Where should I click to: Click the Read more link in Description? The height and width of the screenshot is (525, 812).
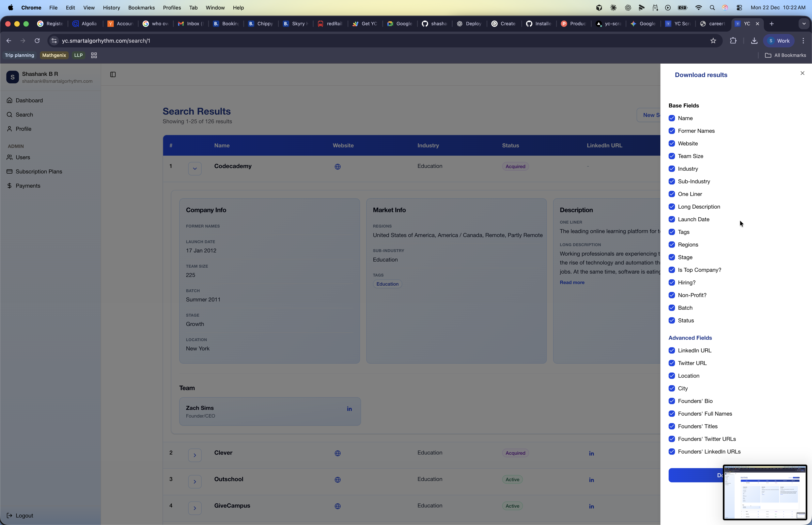pyautogui.click(x=572, y=282)
